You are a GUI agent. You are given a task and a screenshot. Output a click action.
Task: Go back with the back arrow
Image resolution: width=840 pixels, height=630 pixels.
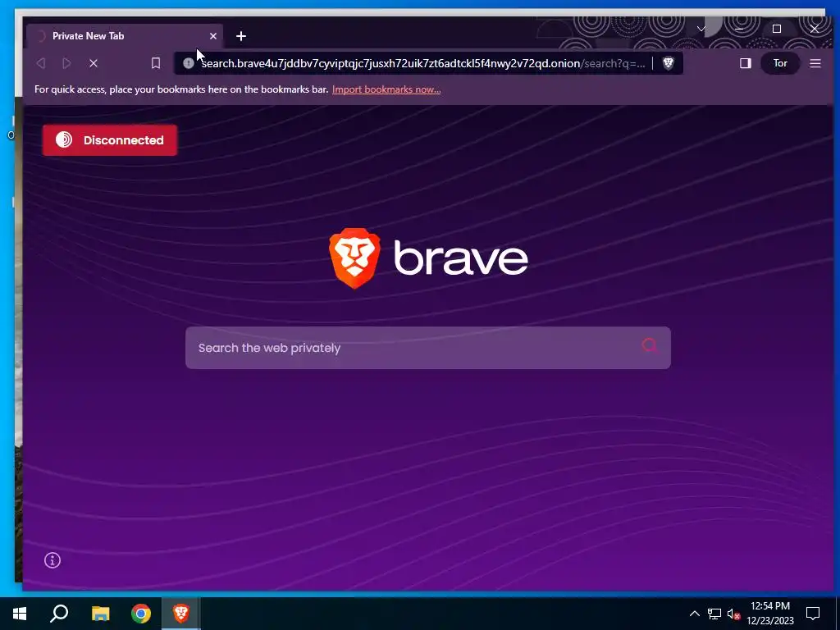point(41,63)
